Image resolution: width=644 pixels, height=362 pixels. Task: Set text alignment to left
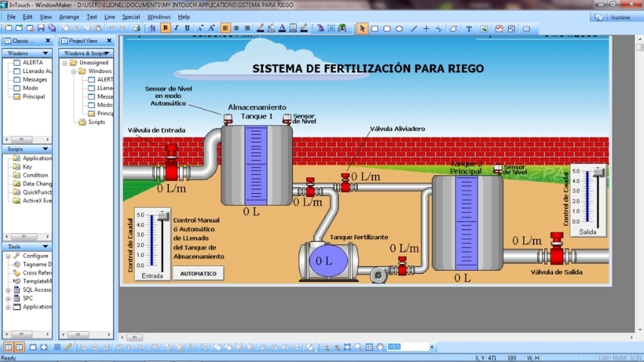[225, 29]
